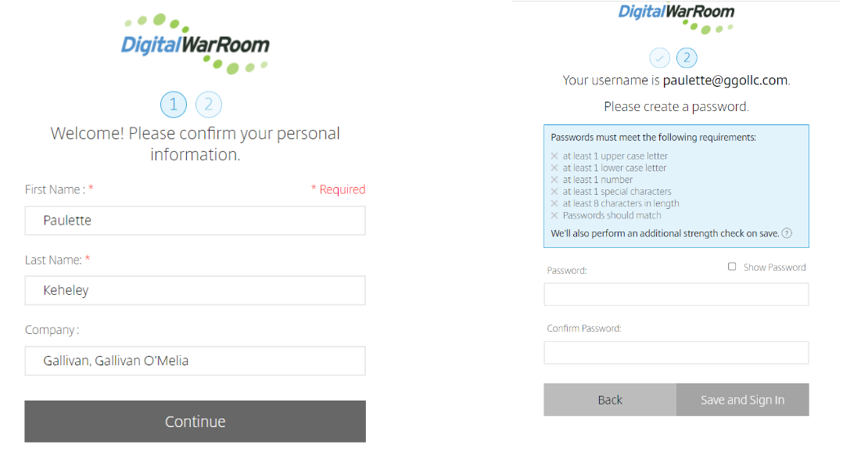This screenshot has height=467, width=868.
Task: Click the left DigitalWarRoom logo
Action: [195, 44]
